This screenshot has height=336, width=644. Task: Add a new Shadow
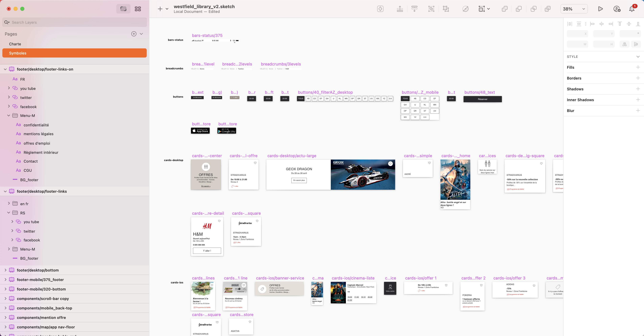coord(638,89)
